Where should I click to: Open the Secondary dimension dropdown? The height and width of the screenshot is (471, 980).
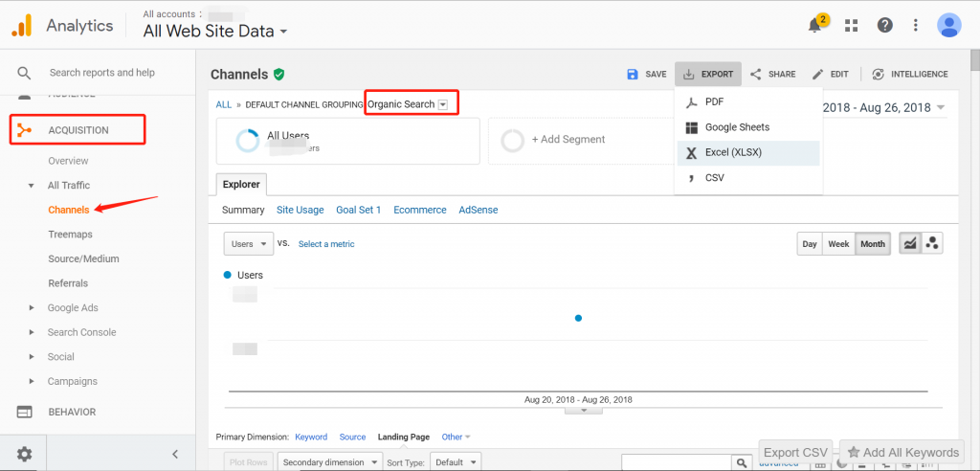pos(330,461)
